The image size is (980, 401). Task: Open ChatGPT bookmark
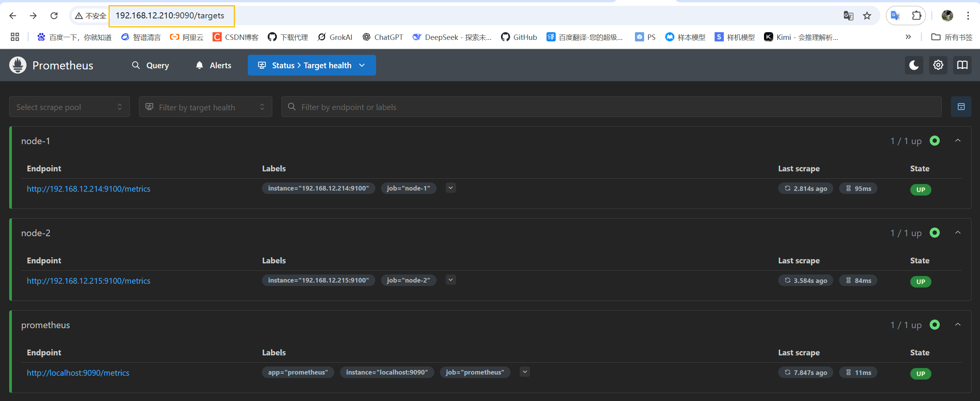(x=383, y=37)
